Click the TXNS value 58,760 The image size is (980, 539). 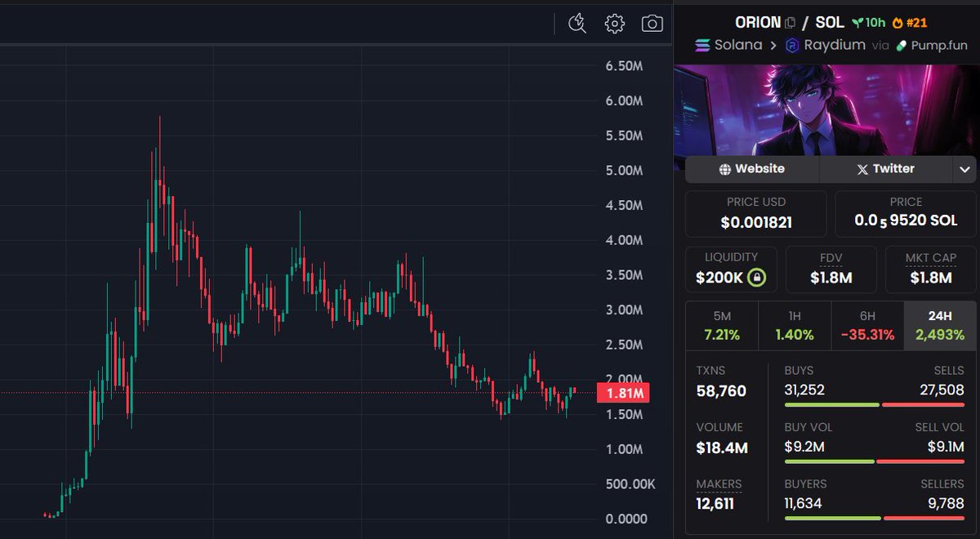[721, 391]
